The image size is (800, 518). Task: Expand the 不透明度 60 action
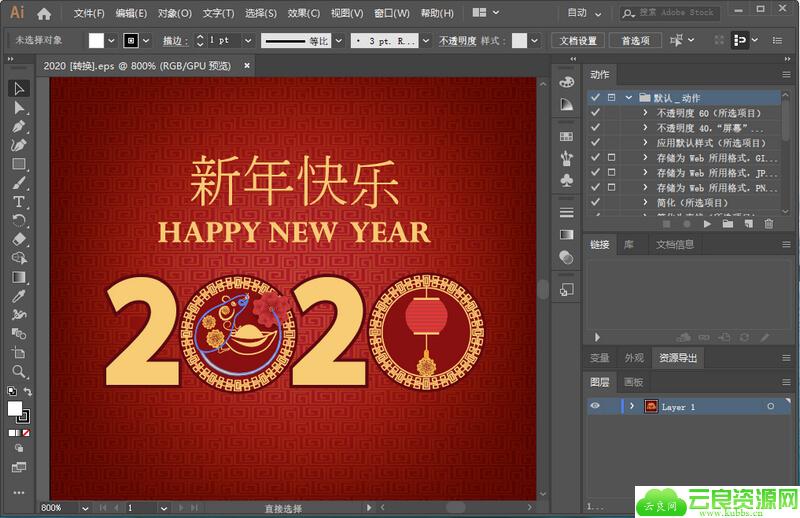[x=645, y=112]
